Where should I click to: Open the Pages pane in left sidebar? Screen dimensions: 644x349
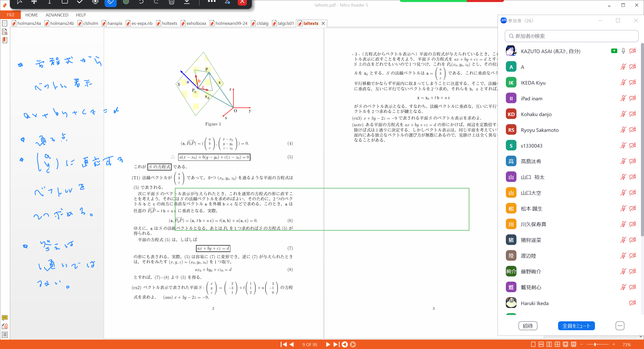(x=5, y=24)
